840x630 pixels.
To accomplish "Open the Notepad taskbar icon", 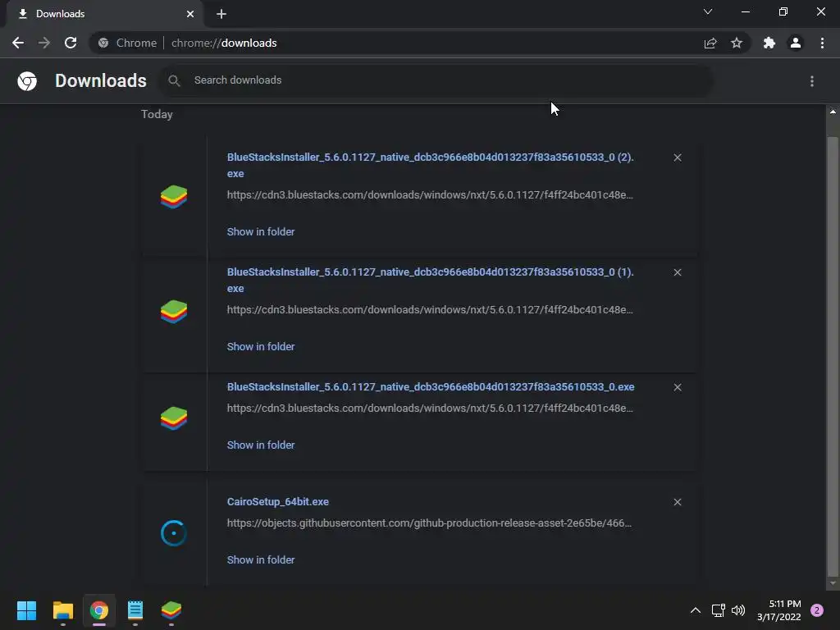I will click(x=135, y=610).
